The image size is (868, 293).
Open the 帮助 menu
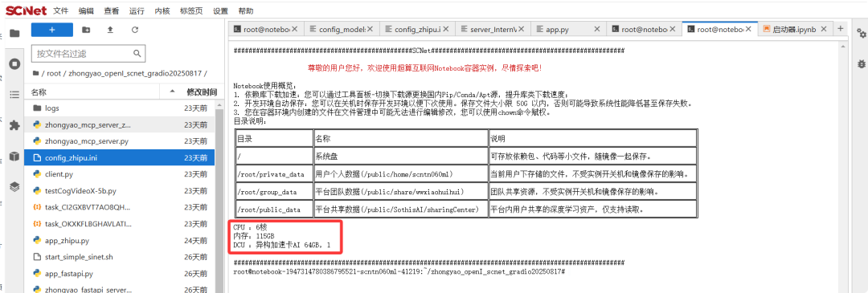tap(246, 11)
